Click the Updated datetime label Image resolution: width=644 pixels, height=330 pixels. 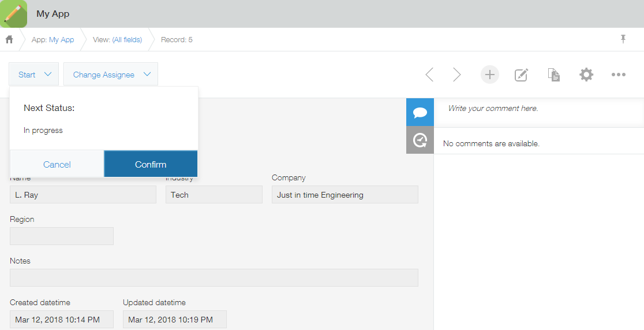tap(155, 302)
